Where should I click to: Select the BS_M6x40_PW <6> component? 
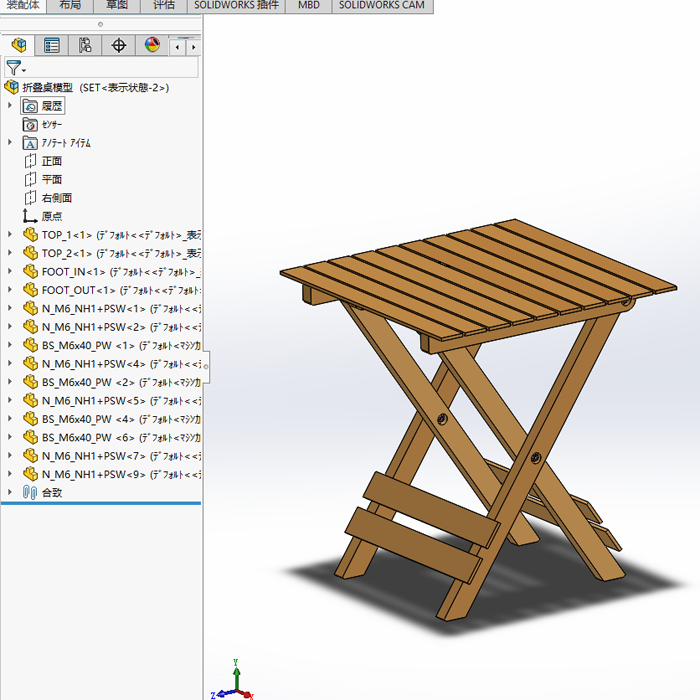tap(112, 438)
